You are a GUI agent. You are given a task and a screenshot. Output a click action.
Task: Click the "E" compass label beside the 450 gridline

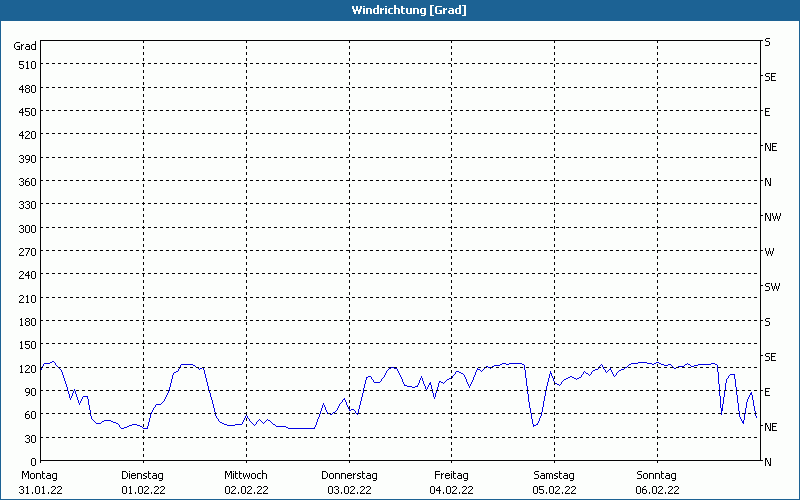(767, 112)
